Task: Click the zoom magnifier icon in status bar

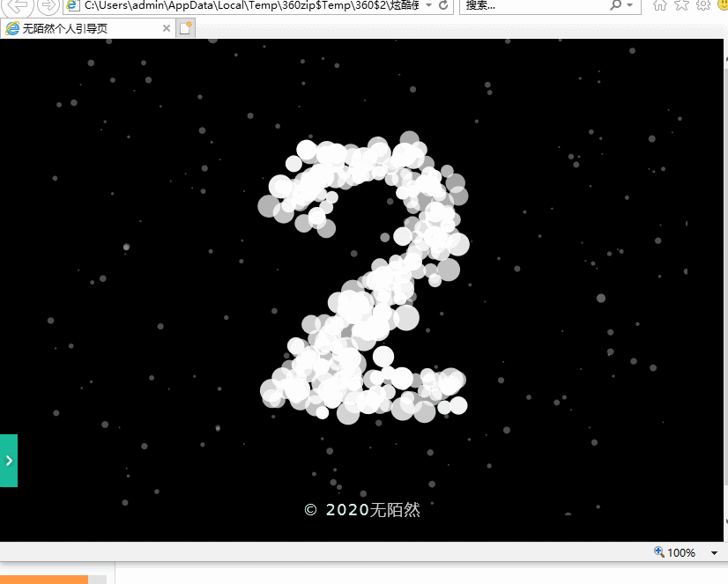Action: click(658, 552)
